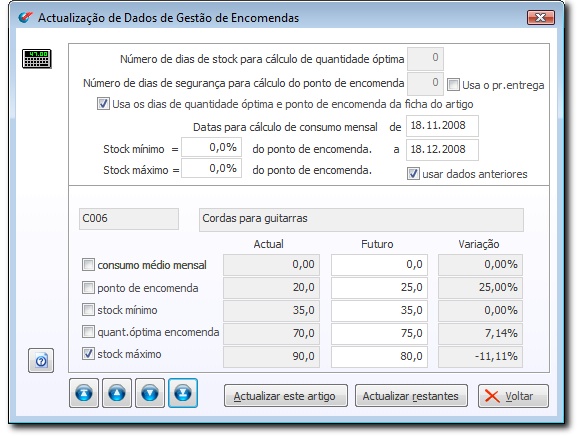This screenshot has width=584, height=437.
Task: Go to previous record up arrow
Action: point(117,393)
